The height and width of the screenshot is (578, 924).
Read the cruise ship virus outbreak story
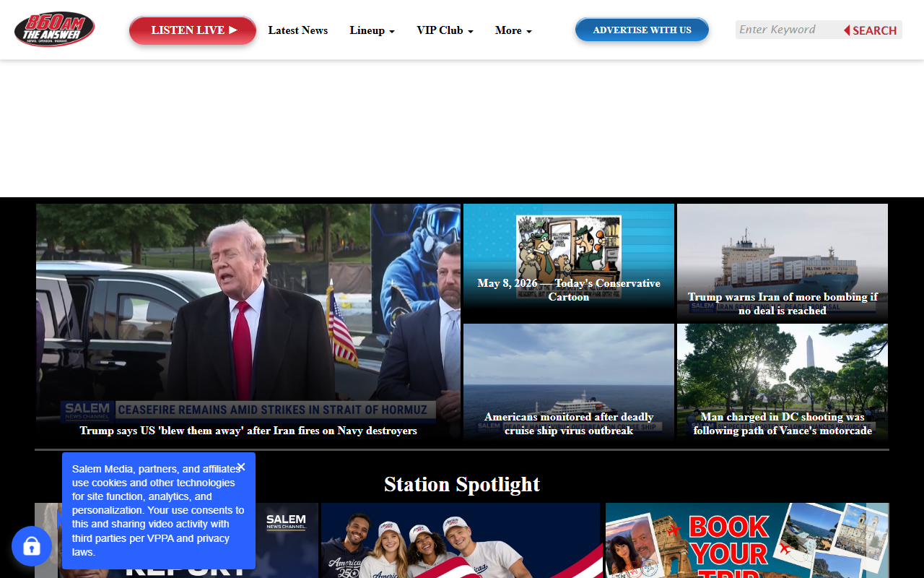click(569, 423)
